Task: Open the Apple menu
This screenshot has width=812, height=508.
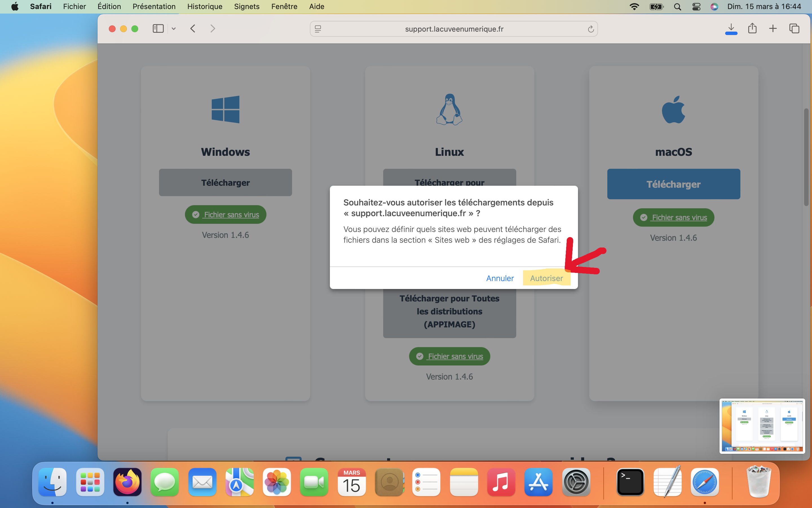Action: point(15,6)
